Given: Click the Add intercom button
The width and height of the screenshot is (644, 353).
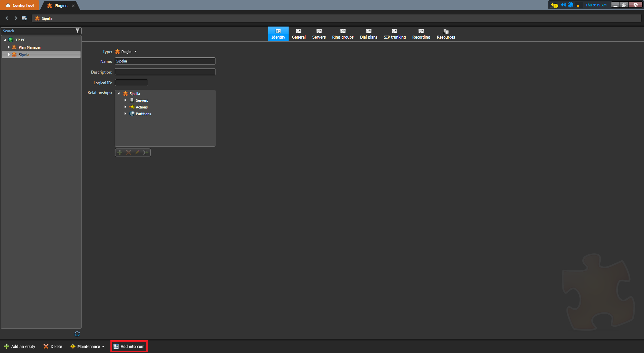Looking at the screenshot, I should coord(129,346).
